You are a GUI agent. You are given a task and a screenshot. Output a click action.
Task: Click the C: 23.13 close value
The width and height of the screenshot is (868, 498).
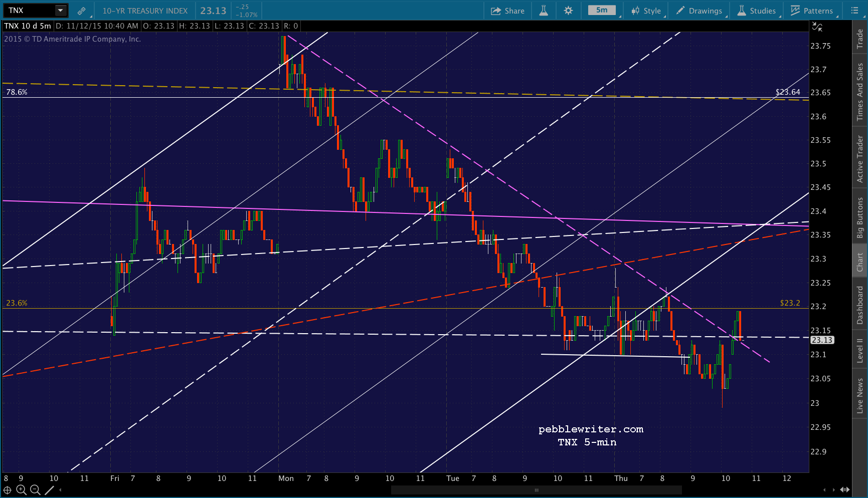click(x=264, y=26)
